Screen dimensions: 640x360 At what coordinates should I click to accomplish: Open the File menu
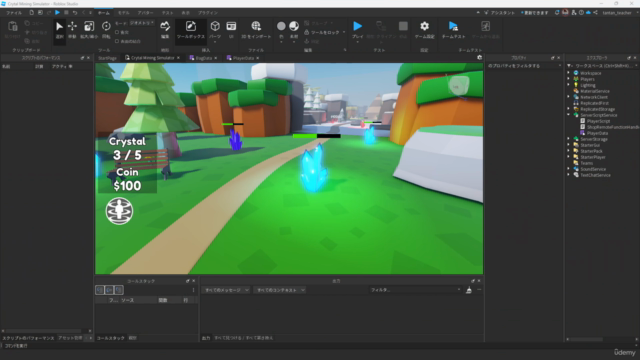tap(14, 13)
